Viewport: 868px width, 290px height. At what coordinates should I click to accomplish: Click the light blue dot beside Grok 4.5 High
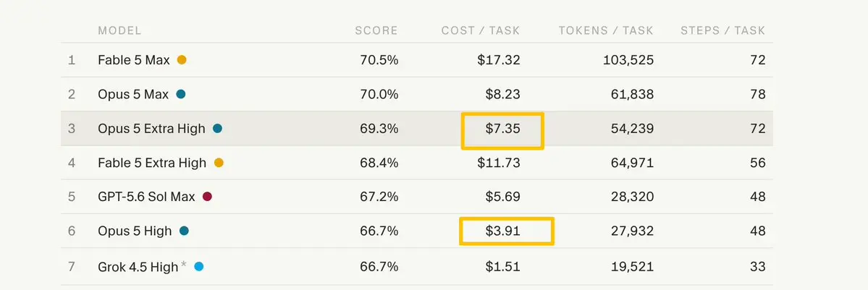pos(199,267)
